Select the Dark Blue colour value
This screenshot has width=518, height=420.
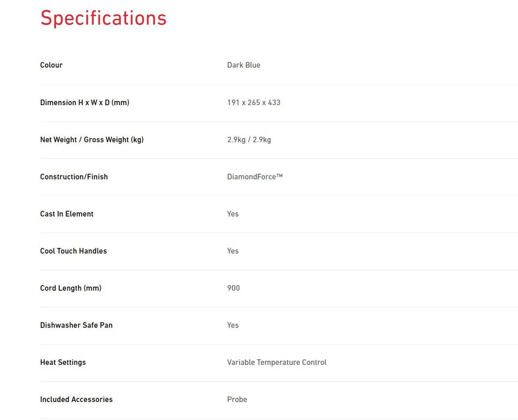(x=244, y=65)
